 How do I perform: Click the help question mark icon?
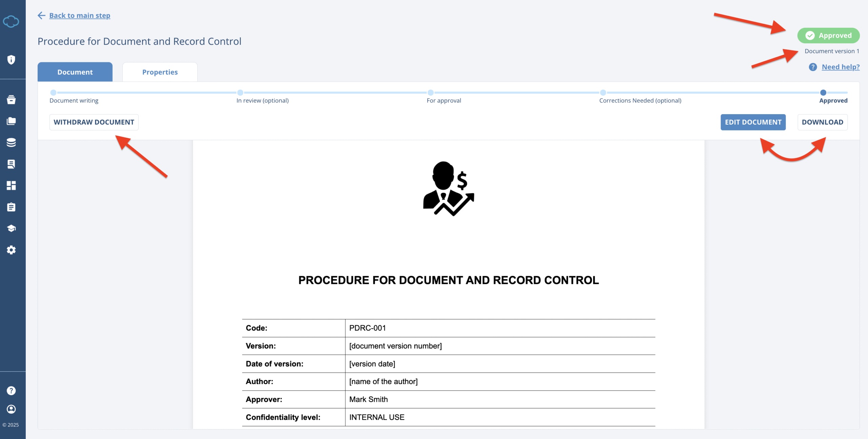coord(11,390)
